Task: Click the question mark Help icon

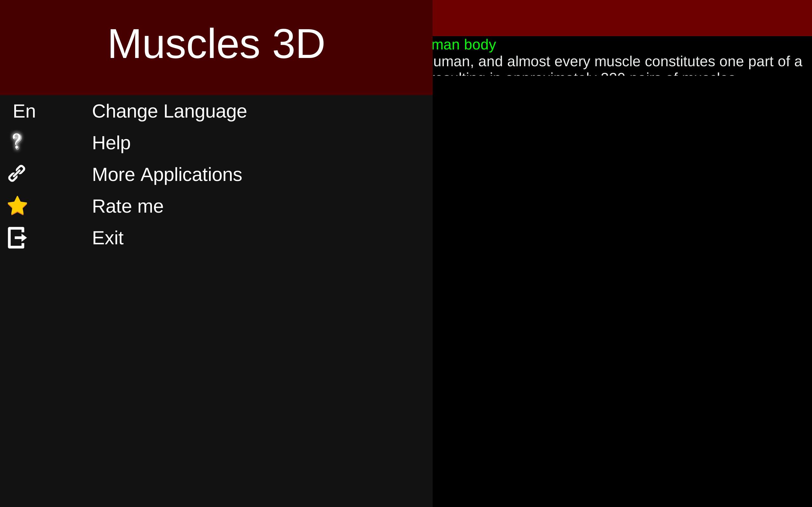Action: (x=17, y=142)
